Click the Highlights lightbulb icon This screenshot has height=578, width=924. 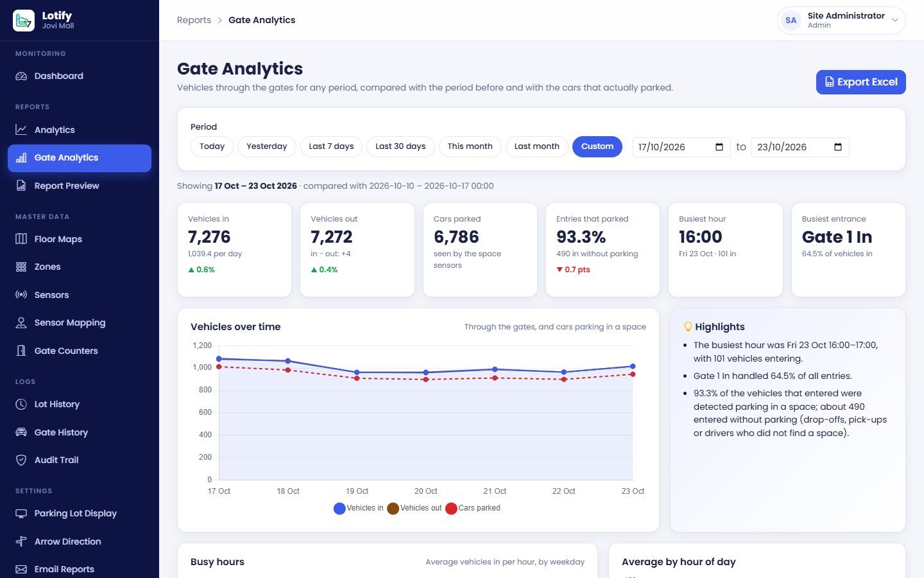pyautogui.click(x=689, y=327)
